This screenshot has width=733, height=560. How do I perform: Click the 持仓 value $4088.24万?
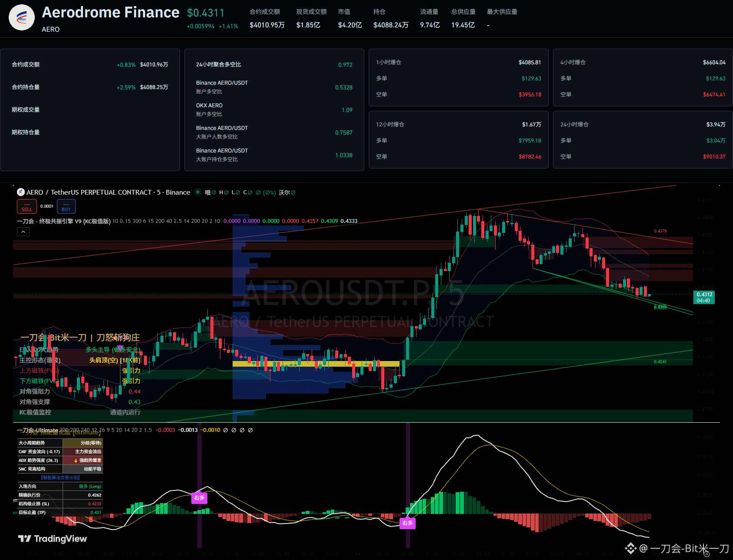[x=391, y=25]
